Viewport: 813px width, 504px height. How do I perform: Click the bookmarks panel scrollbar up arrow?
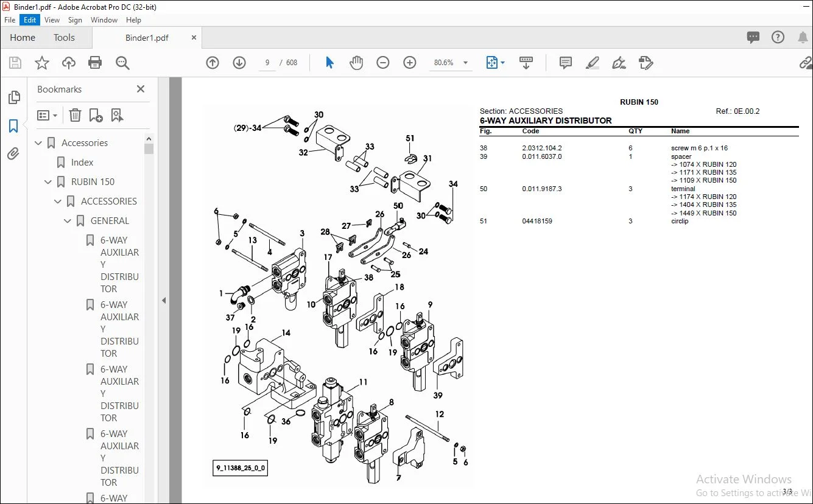[x=149, y=139]
